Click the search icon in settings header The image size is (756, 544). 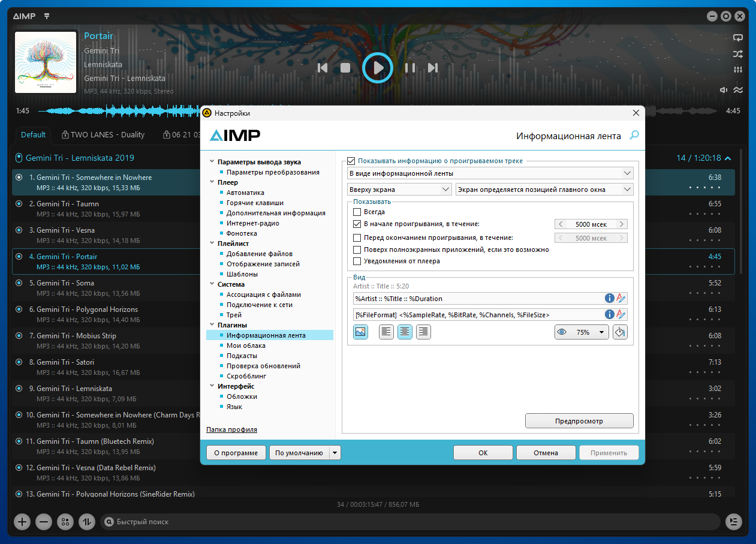coord(634,136)
